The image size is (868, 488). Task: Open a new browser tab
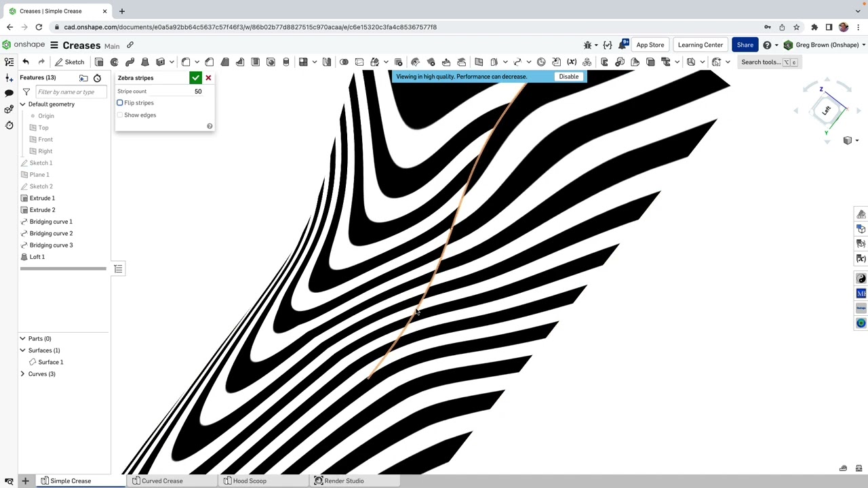122,11
